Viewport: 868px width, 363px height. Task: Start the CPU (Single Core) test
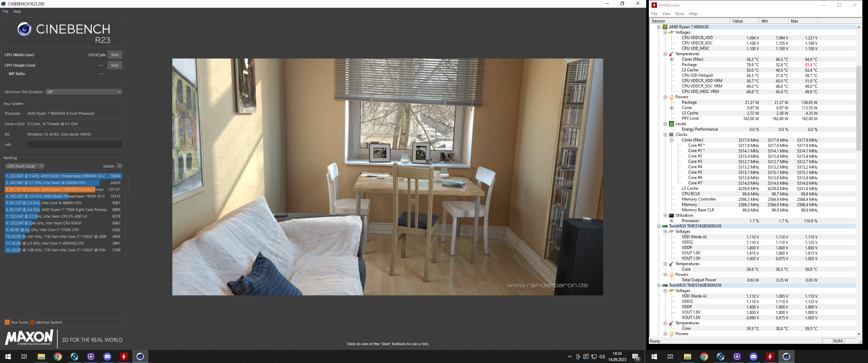pyautogui.click(x=115, y=65)
